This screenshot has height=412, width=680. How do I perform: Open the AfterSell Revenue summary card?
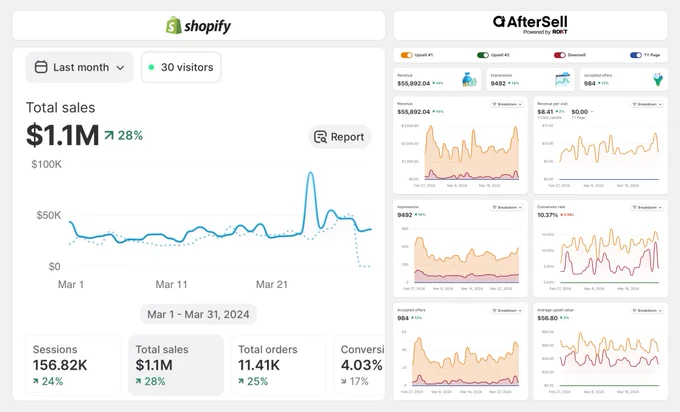(x=437, y=79)
